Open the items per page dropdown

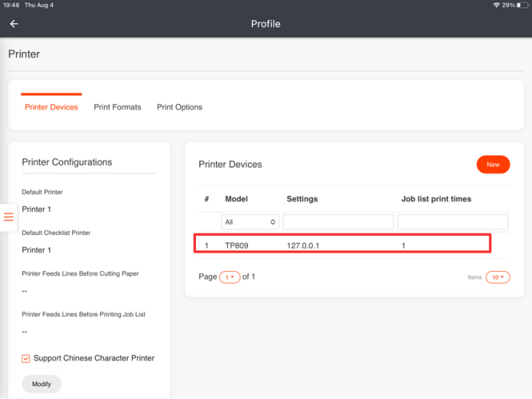[498, 277]
